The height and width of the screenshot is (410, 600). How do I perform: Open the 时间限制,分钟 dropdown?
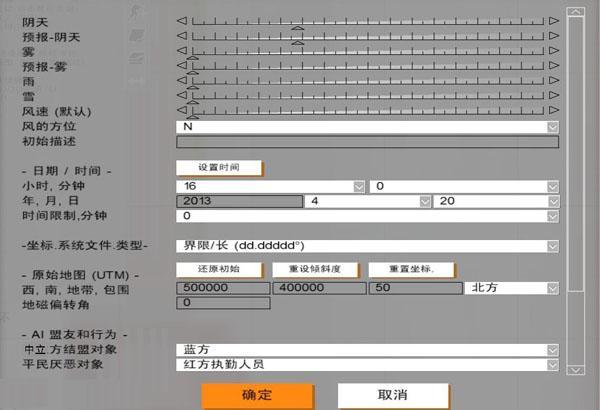(x=367, y=216)
